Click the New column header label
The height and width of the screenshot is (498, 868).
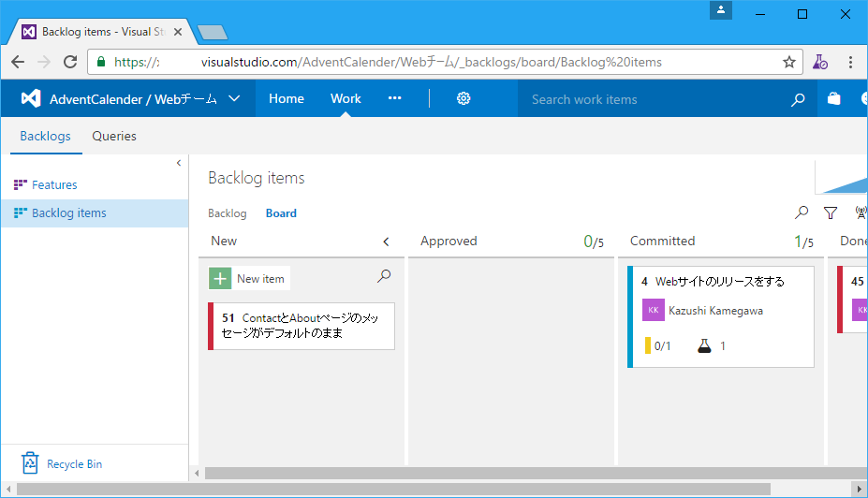click(224, 242)
